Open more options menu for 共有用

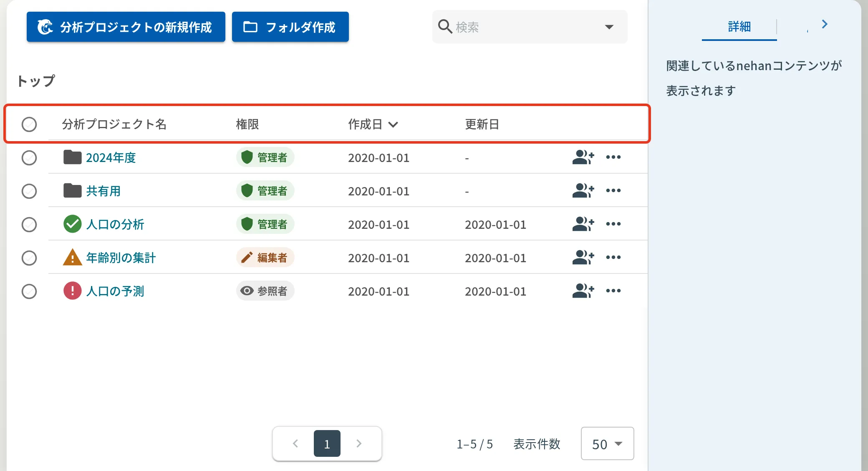tap(613, 190)
